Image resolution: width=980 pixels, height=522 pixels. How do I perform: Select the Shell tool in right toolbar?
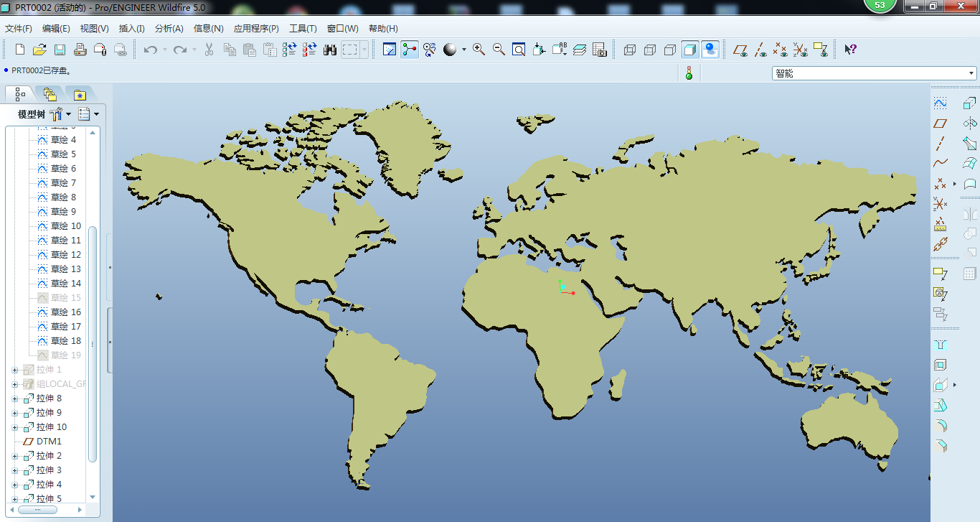point(941,365)
